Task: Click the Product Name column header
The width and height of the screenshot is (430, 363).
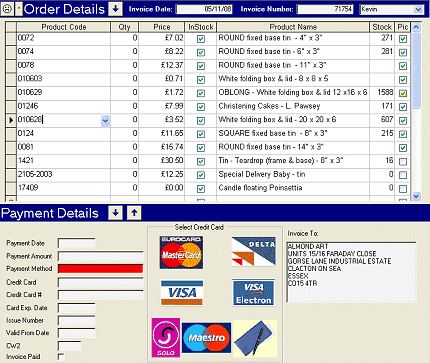Action: tap(293, 27)
